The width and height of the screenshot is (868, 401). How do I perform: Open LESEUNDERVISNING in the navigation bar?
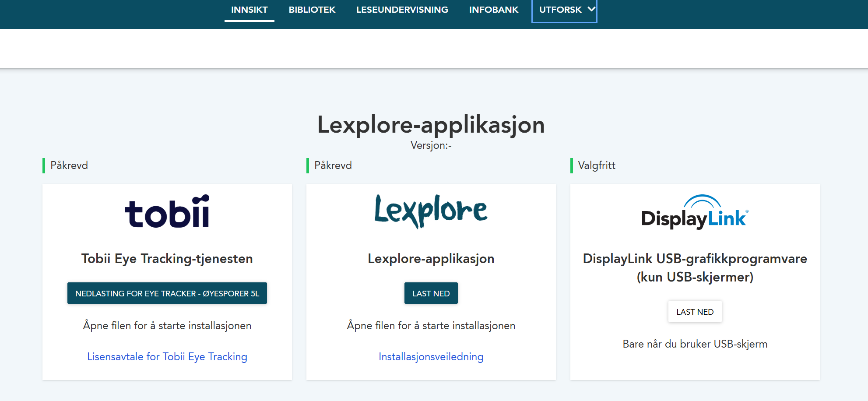click(x=402, y=10)
